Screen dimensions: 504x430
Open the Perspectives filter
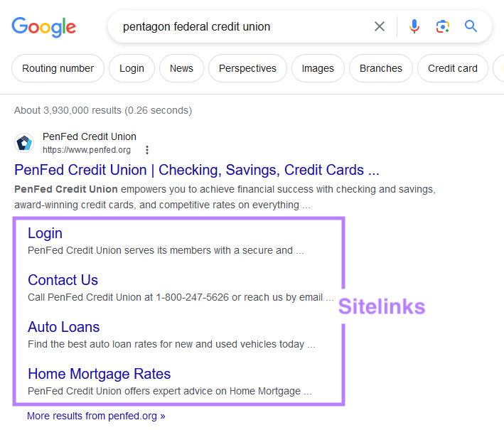[247, 68]
